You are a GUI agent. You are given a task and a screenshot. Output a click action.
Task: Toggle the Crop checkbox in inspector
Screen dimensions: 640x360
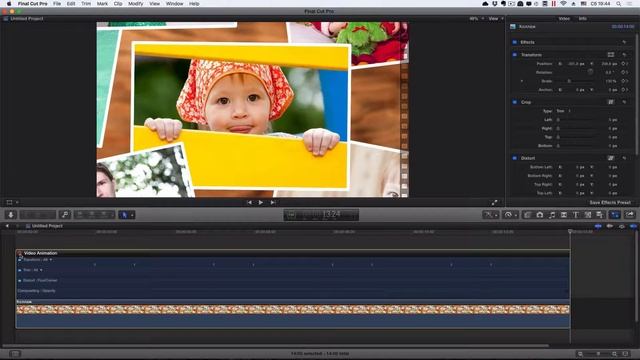pos(514,102)
